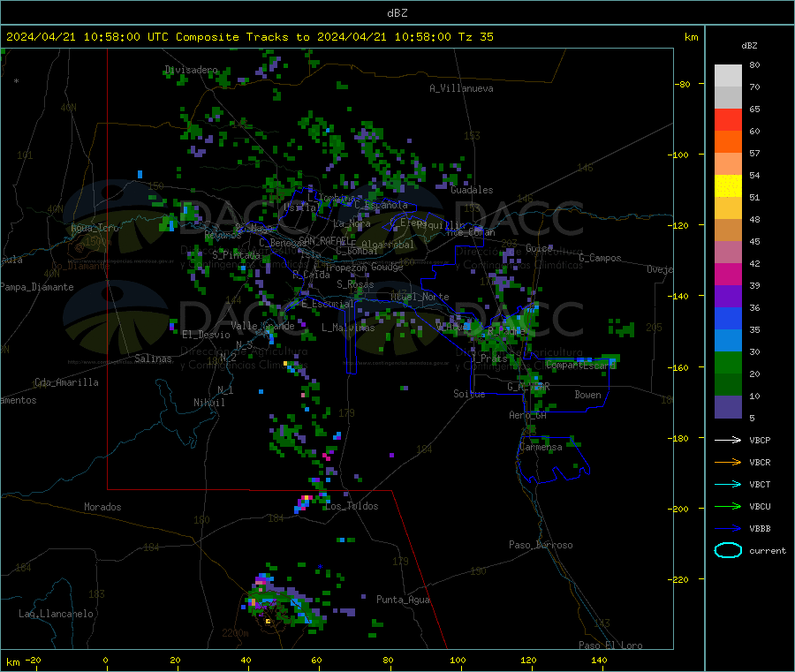The image size is (795, 672).
Task: Click the Cda_Amarilla map label
Action: point(66,382)
